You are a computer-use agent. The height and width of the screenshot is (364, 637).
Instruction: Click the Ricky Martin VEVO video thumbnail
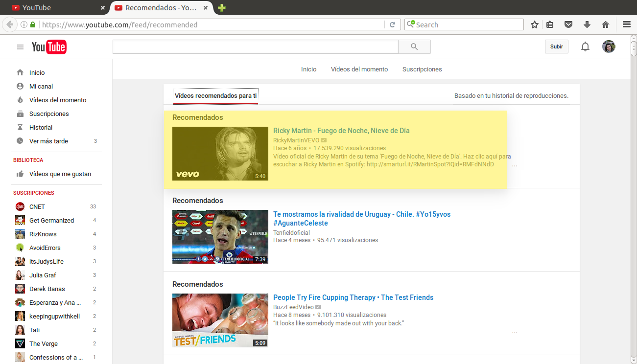coord(220,154)
